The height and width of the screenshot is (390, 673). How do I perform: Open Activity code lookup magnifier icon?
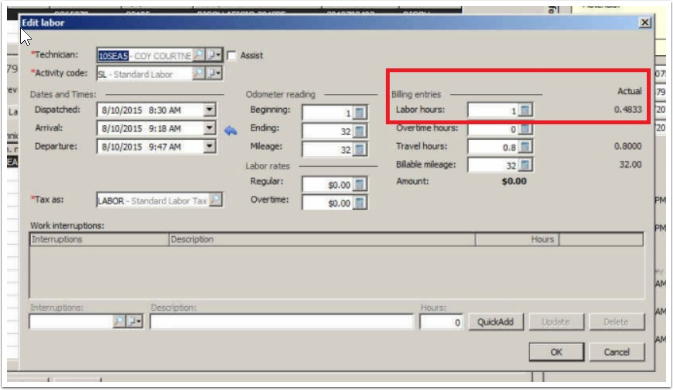coord(198,73)
